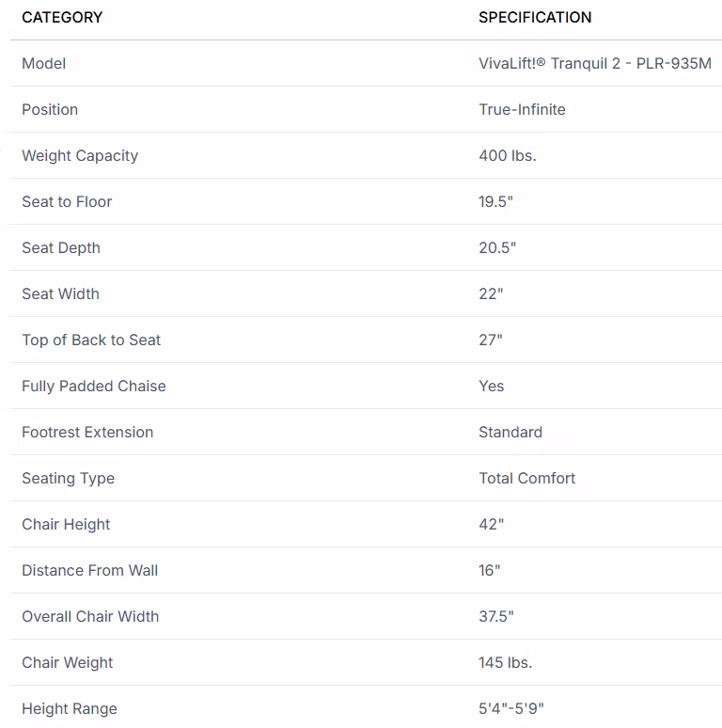The width and height of the screenshot is (722, 728).
Task: Select the Fully Padded Chaise label
Action: point(94,386)
